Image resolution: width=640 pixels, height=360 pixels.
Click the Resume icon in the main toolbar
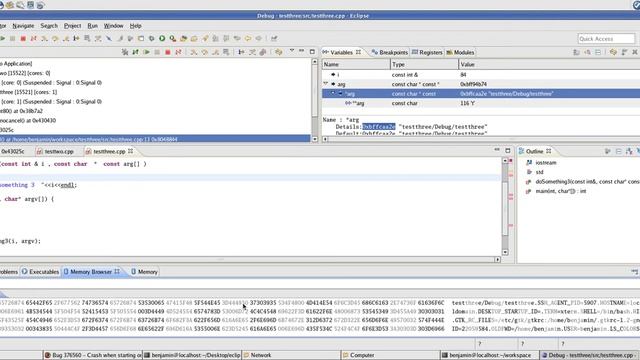[2, 38]
